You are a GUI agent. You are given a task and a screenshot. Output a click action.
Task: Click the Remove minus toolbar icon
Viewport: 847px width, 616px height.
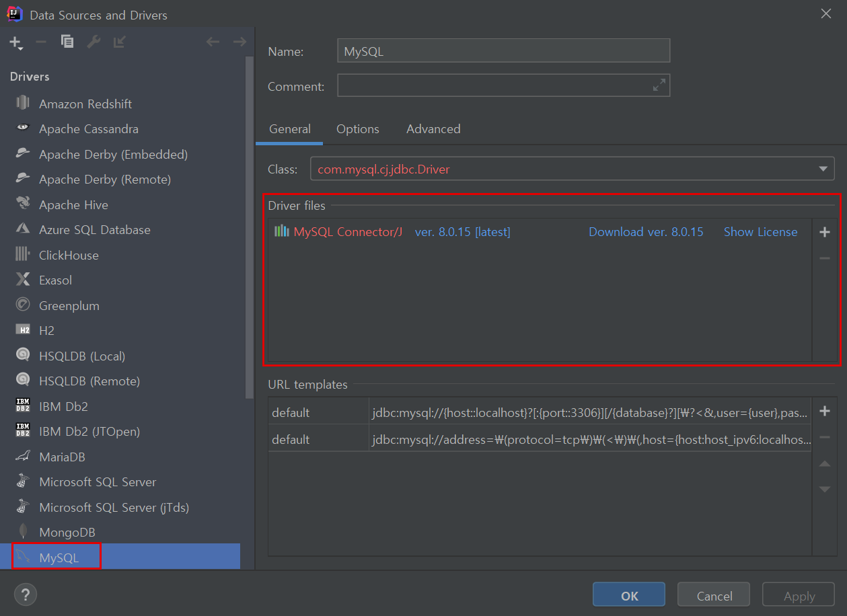click(41, 42)
